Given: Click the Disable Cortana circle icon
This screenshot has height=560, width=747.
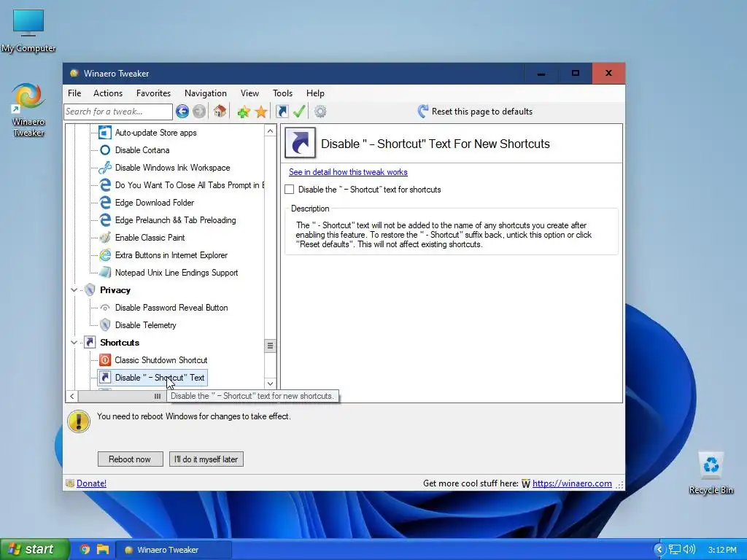Looking at the screenshot, I should coord(105,150).
